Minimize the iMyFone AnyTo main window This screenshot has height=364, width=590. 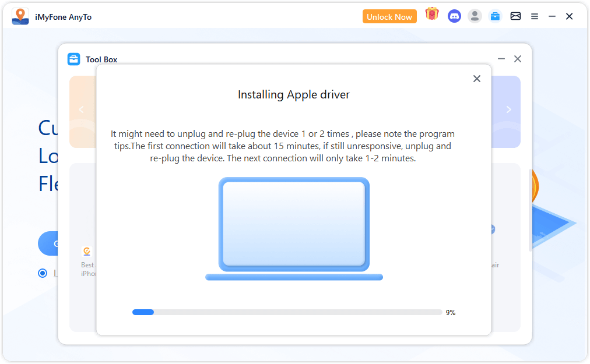552,16
